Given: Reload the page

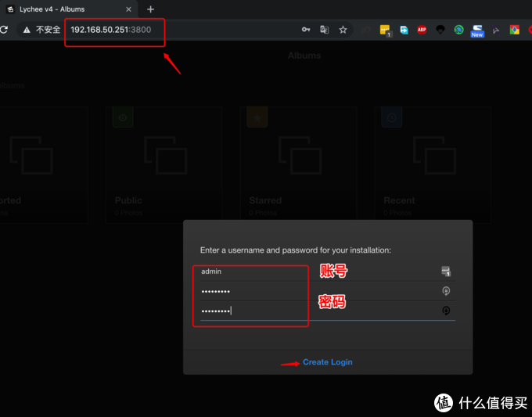Looking at the screenshot, I should (x=4, y=30).
